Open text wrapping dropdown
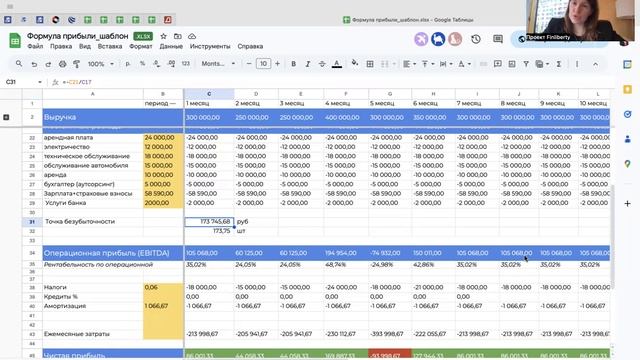640x360 pixels. 445,64
